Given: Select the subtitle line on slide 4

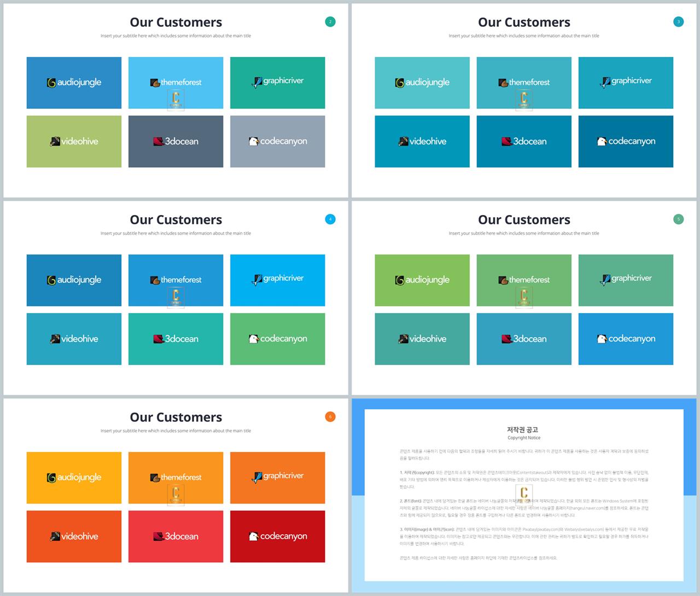Looking at the screenshot, I should (x=176, y=234).
